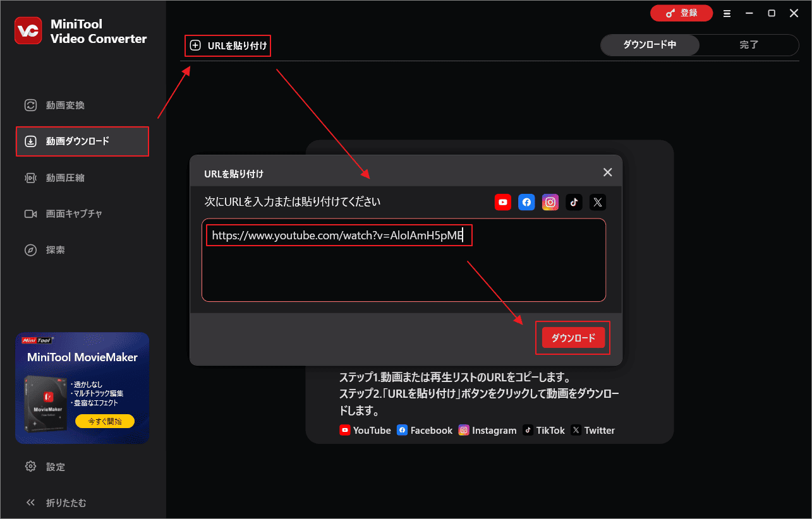Minimize the MiniTool Video Converter window
Viewport: 812px width, 519px height.
pos(749,13)
